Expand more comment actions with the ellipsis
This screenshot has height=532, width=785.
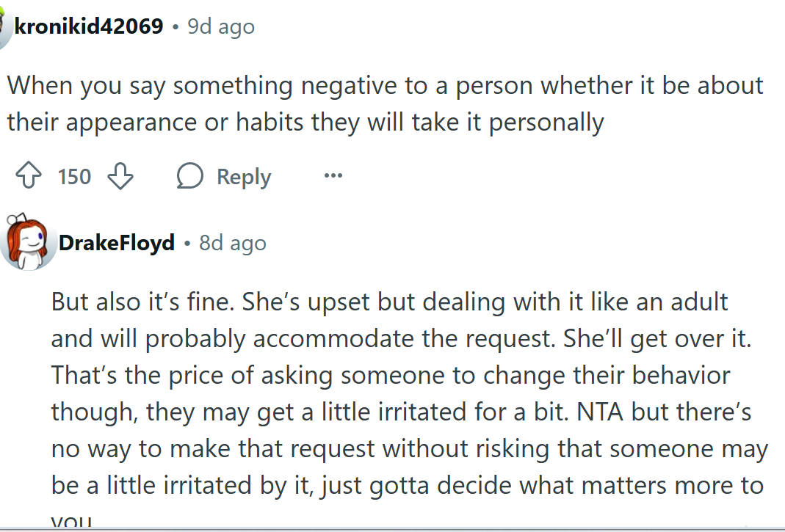(x=333, y=176)
